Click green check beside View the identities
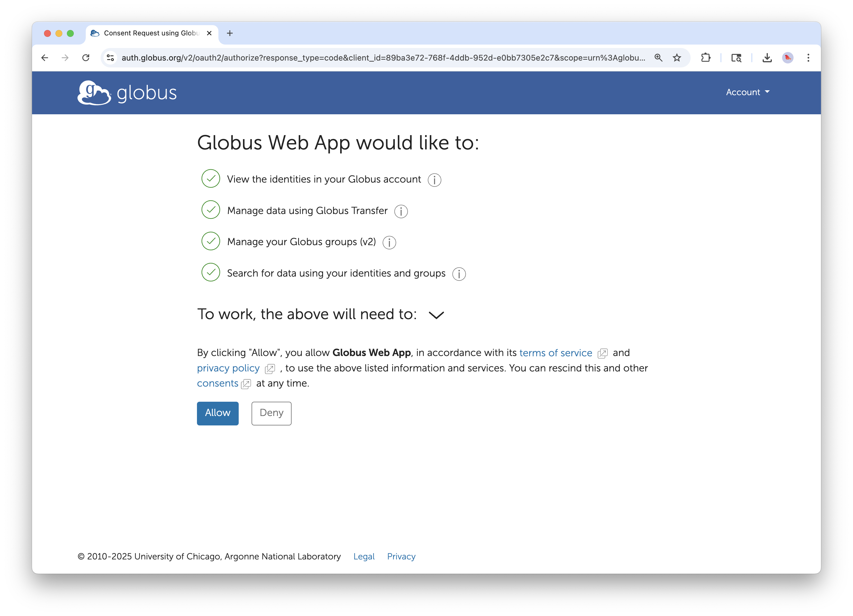Image resolution: width=853 pixels, height=616 pixels. click(211, 179)
